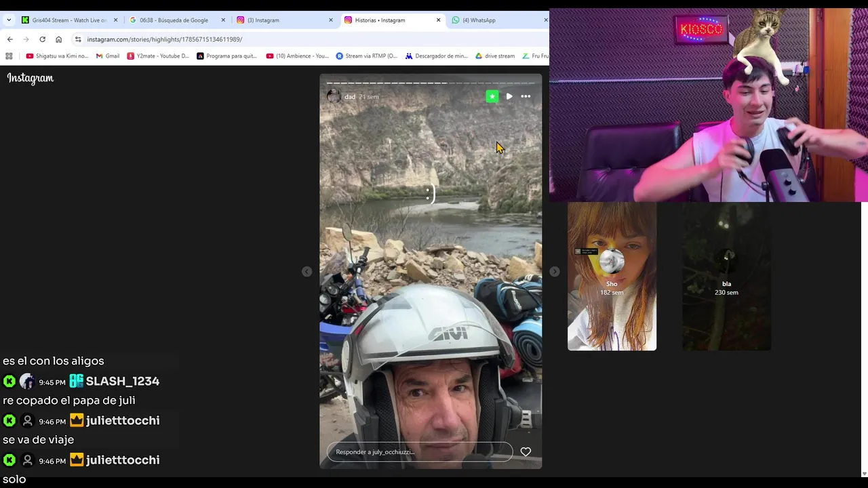Viewport: 868px width, 488px height.
Task: Click the '182 sem' label under Sho
Action: pos(612,293)
